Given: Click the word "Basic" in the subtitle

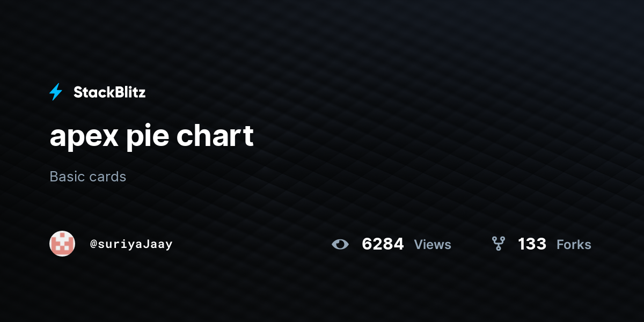Looking at the screenshot, I should (x=65, y=177).
